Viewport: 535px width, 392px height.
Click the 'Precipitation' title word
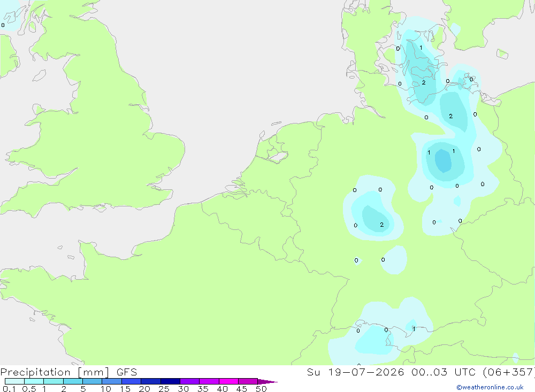35,372
